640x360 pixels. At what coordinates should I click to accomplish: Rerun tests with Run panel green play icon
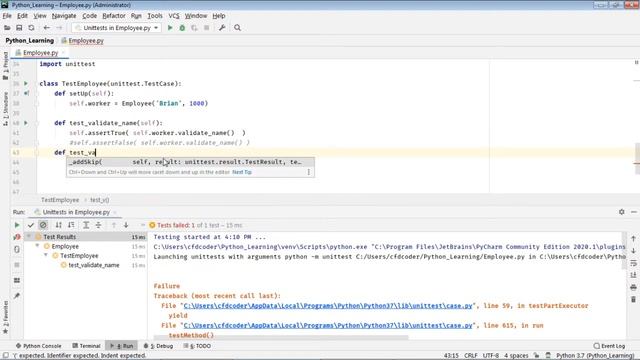17,225
